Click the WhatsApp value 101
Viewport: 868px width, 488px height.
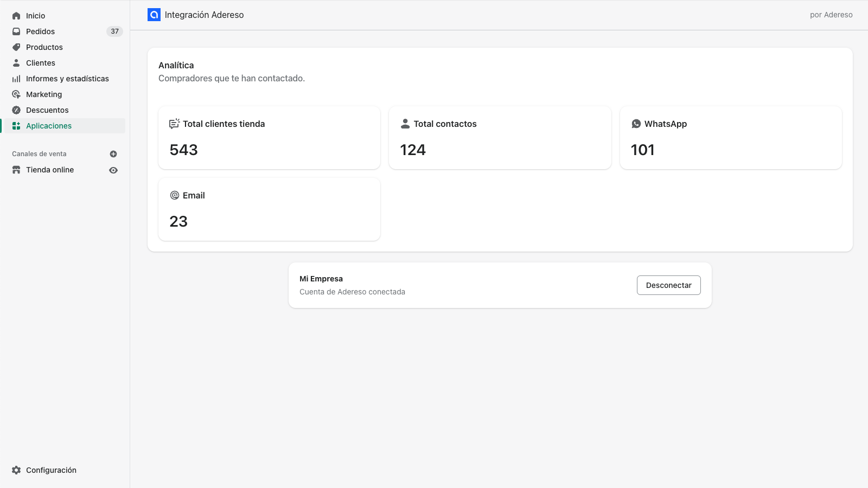[x=642, y=150]
